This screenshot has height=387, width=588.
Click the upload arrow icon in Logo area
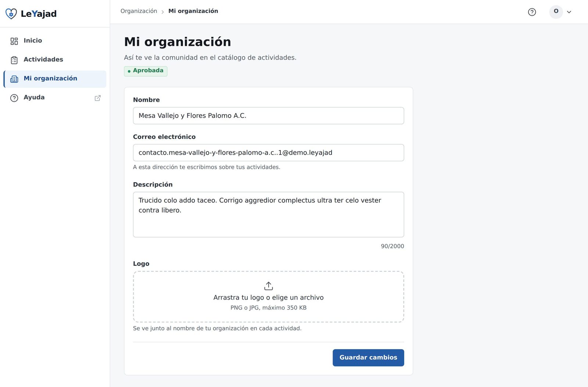tap(269, 286)
